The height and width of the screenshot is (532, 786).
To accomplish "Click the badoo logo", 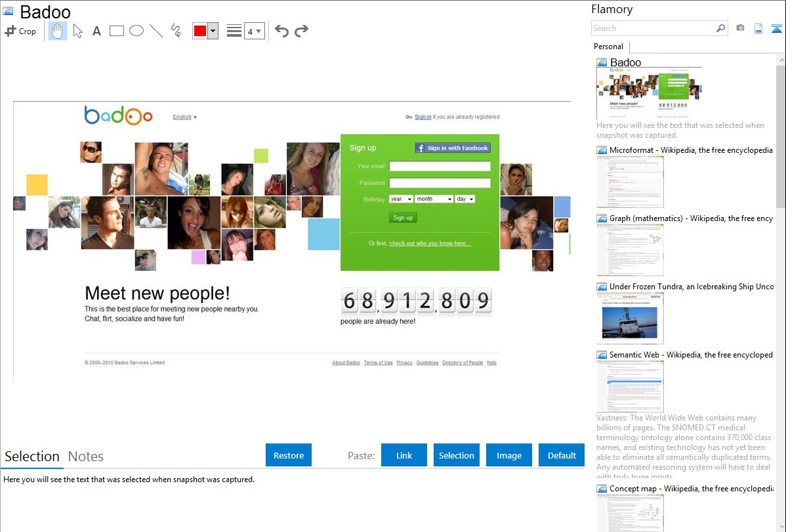I will (x=118, y=115).
